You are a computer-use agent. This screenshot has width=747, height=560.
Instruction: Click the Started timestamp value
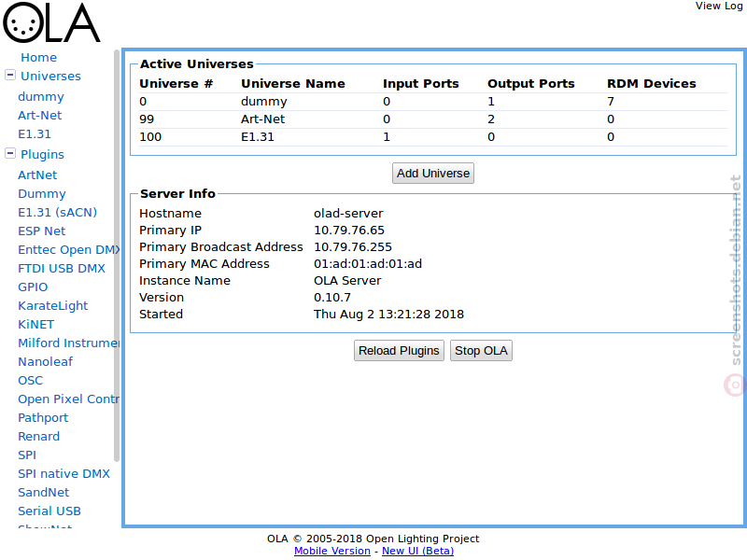pyautogui.click(x=388, y=315)
